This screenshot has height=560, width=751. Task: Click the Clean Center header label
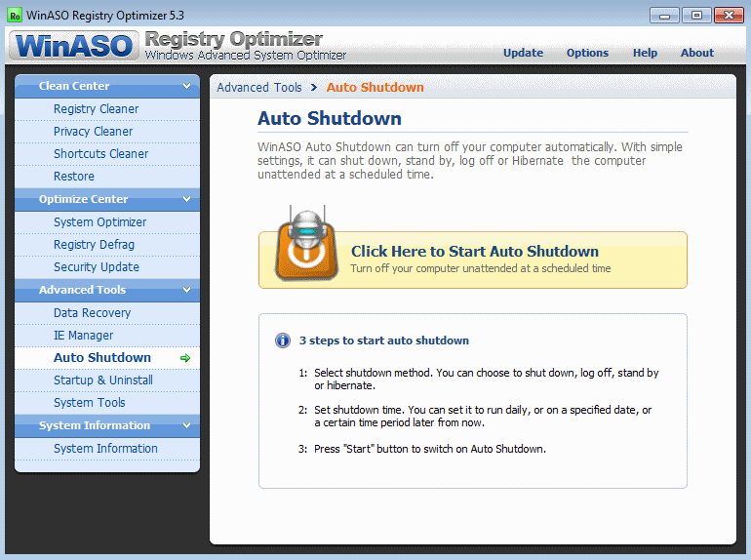(74, 86)
